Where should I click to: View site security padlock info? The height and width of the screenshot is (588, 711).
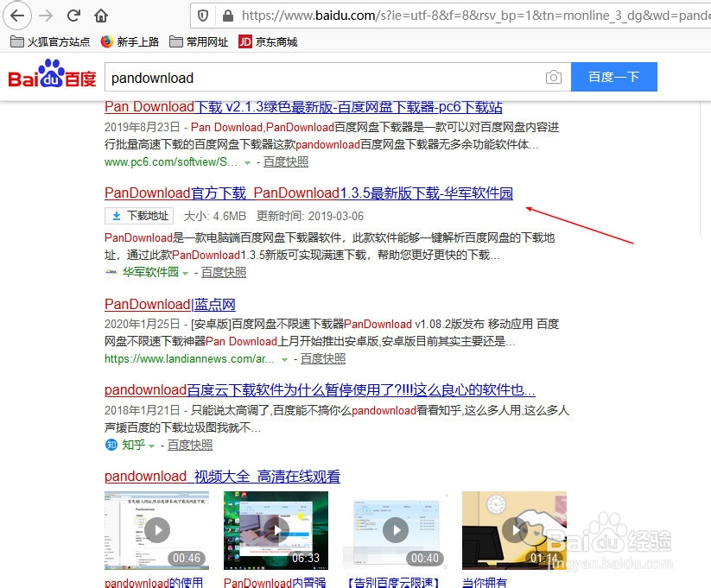tap(227, 16)
